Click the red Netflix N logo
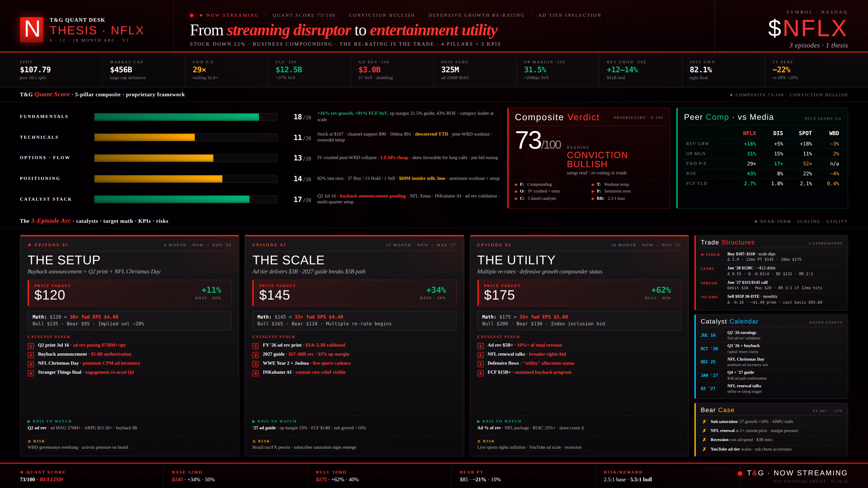 pos(32,30)
